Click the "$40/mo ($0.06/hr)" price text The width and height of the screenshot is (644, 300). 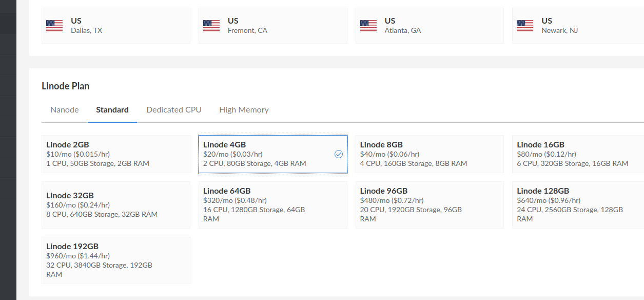(x=390, y=154)
